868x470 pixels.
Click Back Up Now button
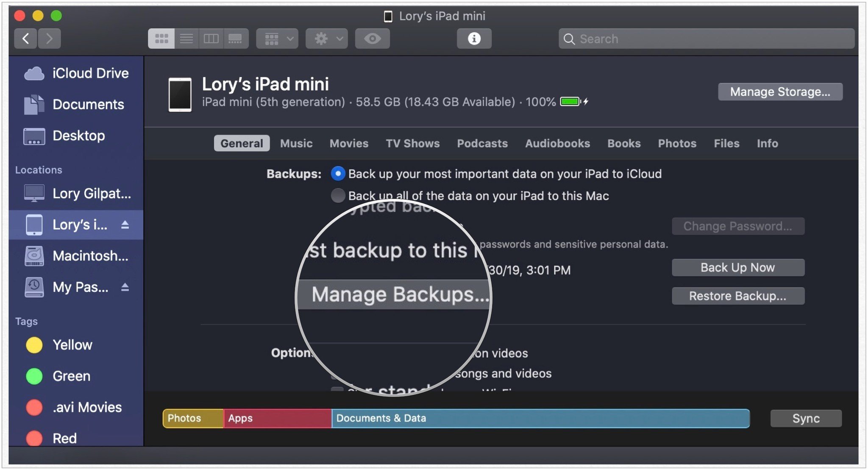click(738, 267)
